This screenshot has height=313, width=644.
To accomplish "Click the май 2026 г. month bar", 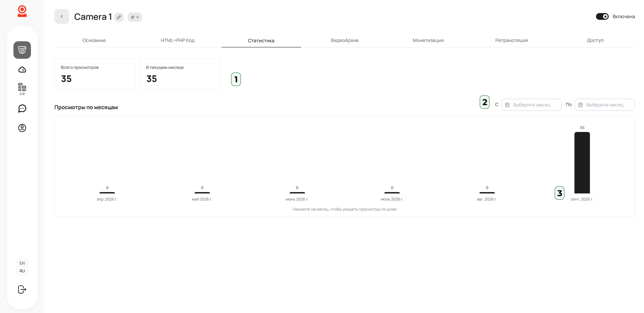I will (x=202, y=193).
